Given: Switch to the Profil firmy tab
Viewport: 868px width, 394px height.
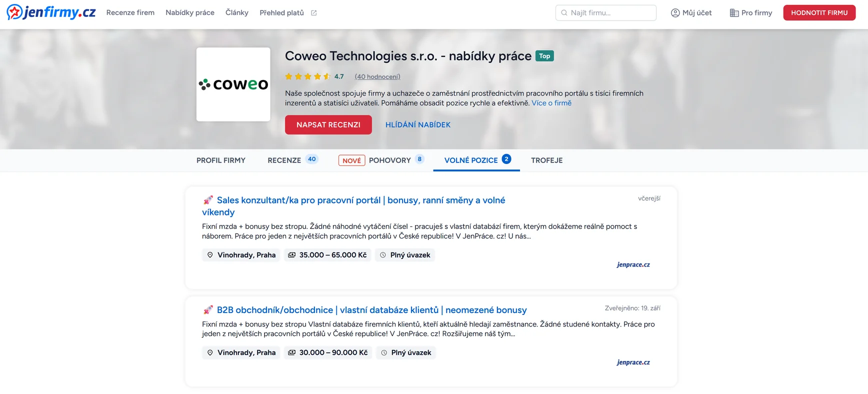Looking at the screenshot, I should 221,160.
